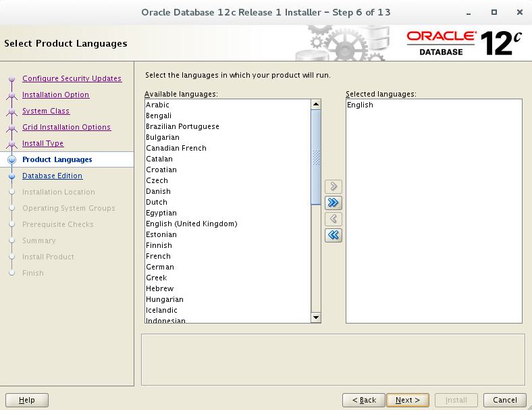Click the Help button
The height and width of the screenshot is (410, 532).
(27, 400)
